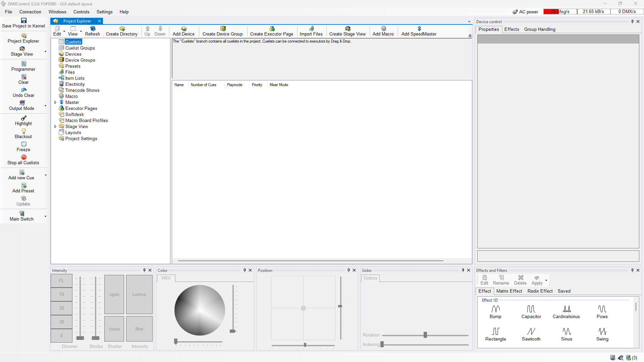Expand the Stage View tree node
The width and height of the screenshot is (644, 362).
pyautogui.click(x=55, y=127)
